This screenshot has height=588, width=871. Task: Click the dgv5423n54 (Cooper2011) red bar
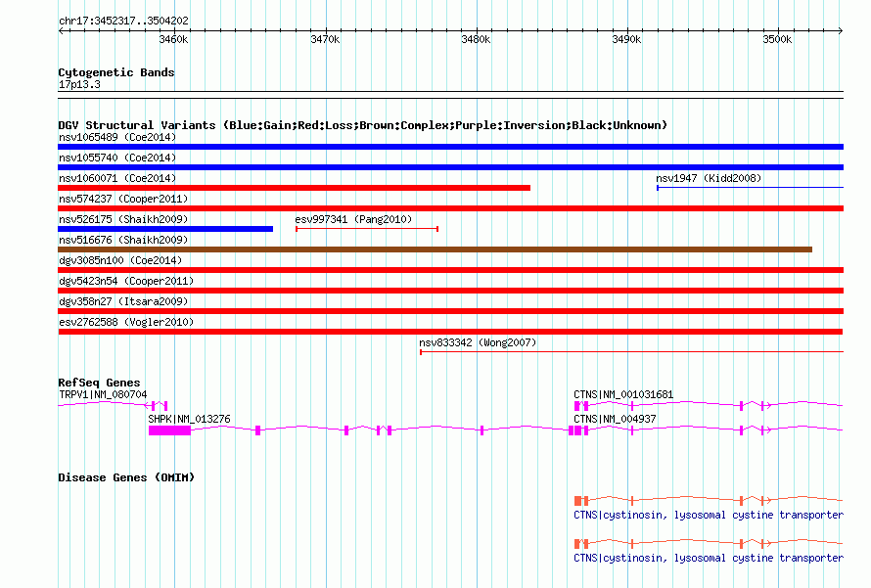(x=450, y=291)
